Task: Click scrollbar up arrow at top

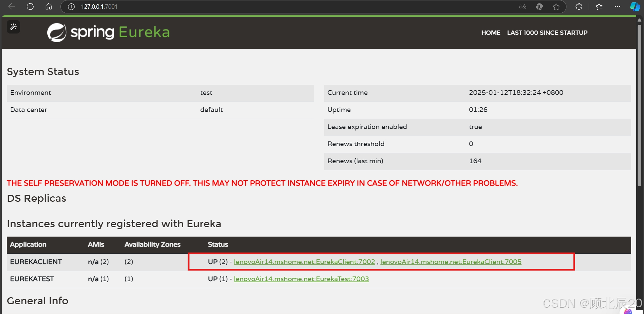Action: pos(639,20)
